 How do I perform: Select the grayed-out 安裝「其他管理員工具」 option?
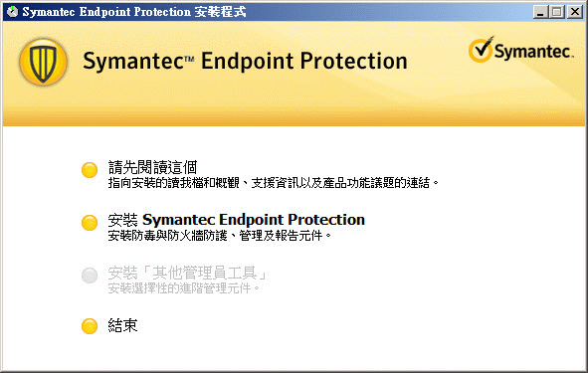click(187, 273)
